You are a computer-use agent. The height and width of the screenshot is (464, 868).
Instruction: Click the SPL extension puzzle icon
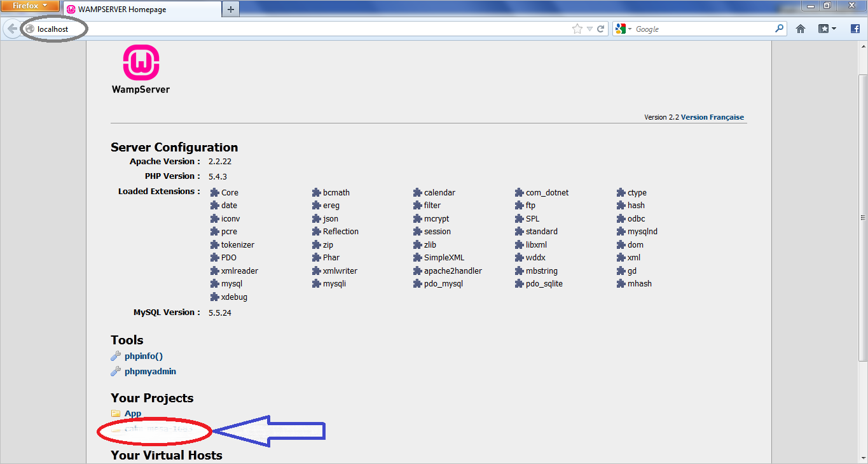pos(520,218)
